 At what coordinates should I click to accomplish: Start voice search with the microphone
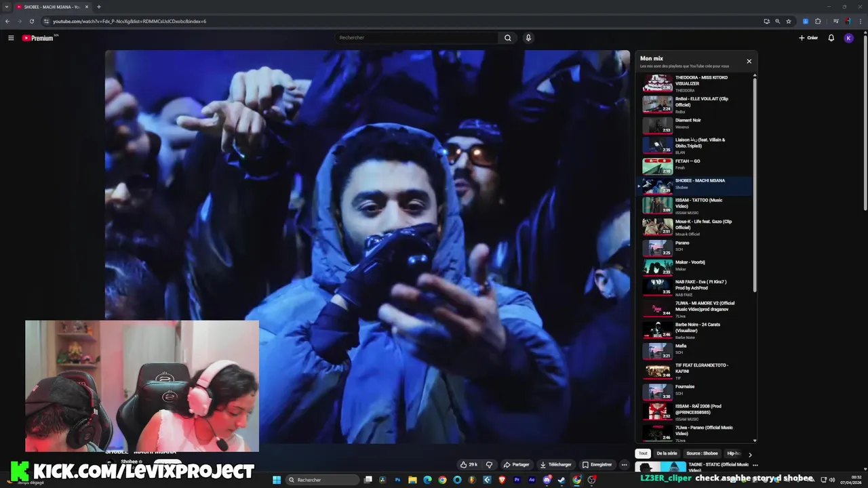528,38
